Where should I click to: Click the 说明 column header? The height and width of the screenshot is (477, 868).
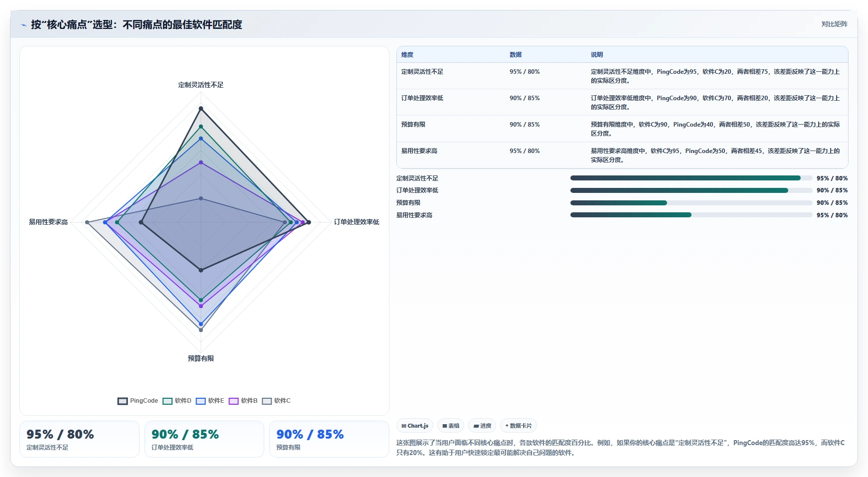point(597,55)
